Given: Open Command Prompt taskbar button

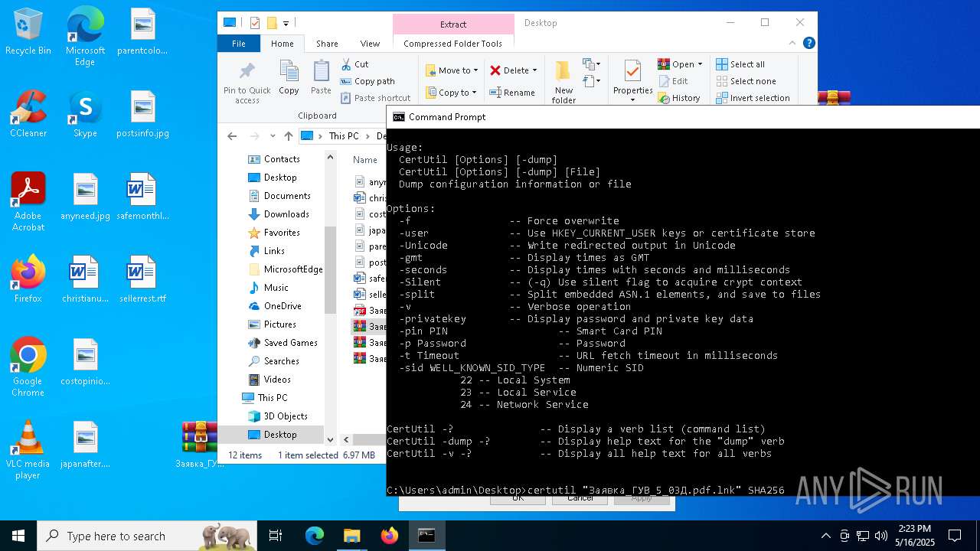Looking at the screenshot, I should click(426, 536).
